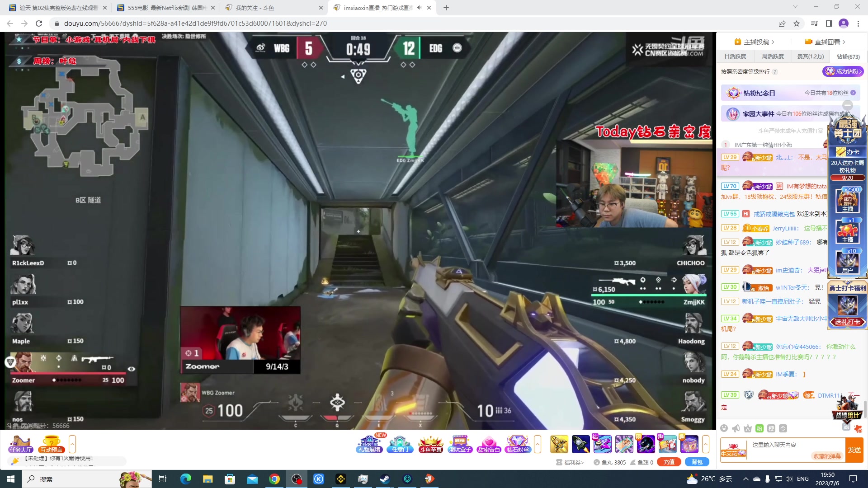Open the 潮玩盒子 icon
This screenshot has height=488, width=868.
tap(460, 444)
